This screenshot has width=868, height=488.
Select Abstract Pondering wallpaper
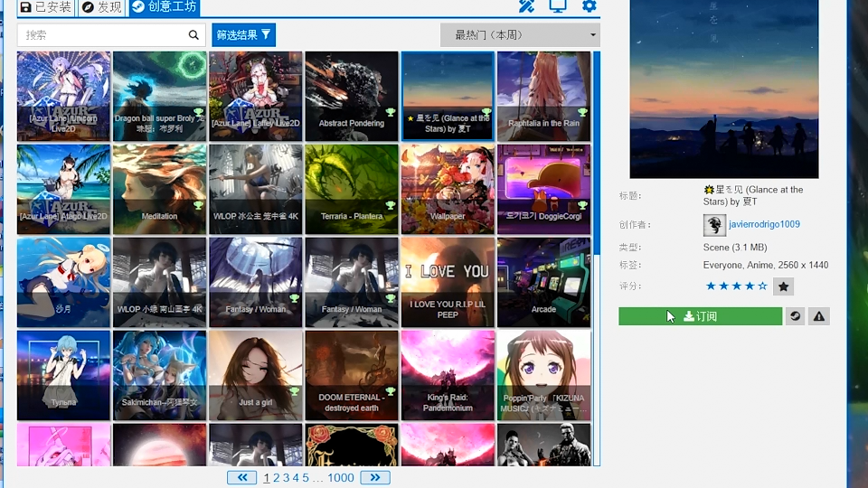tap(352, 97)
